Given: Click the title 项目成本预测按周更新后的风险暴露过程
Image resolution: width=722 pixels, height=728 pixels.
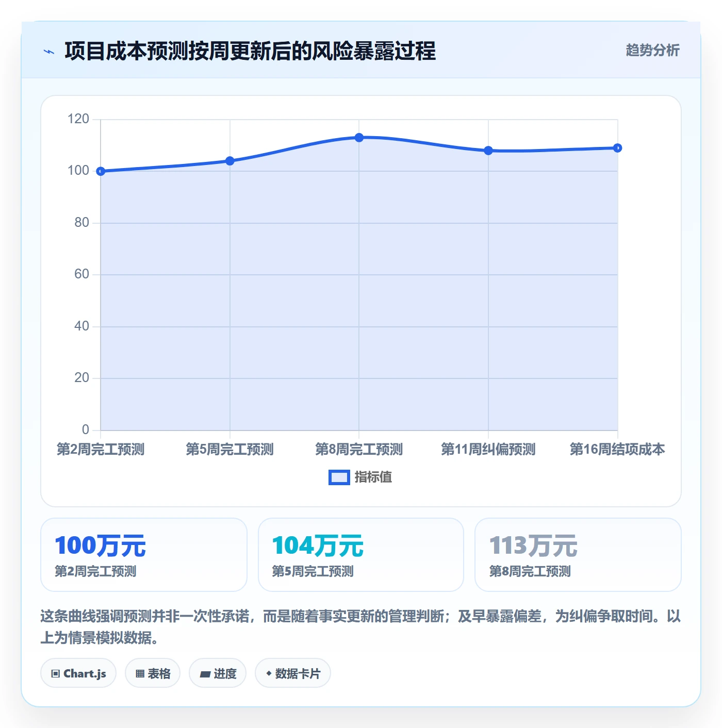Looking at the screenshot, I should [250, 51].
